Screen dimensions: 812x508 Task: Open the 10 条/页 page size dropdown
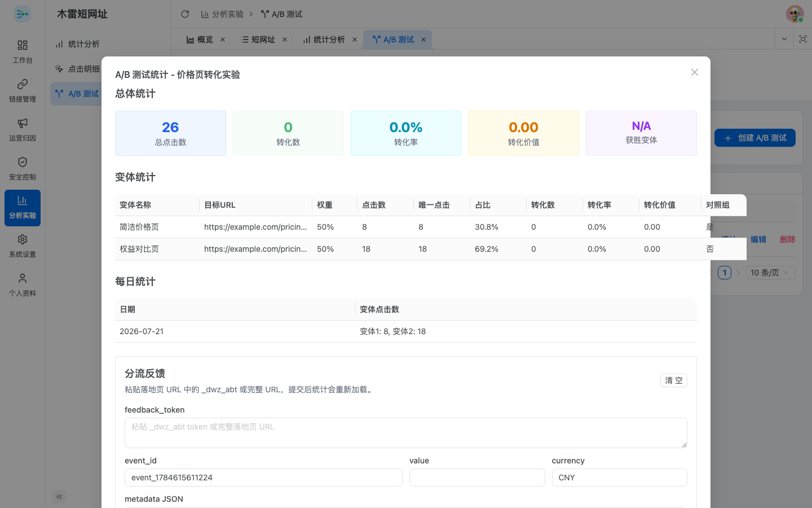[x=771, y=273]
